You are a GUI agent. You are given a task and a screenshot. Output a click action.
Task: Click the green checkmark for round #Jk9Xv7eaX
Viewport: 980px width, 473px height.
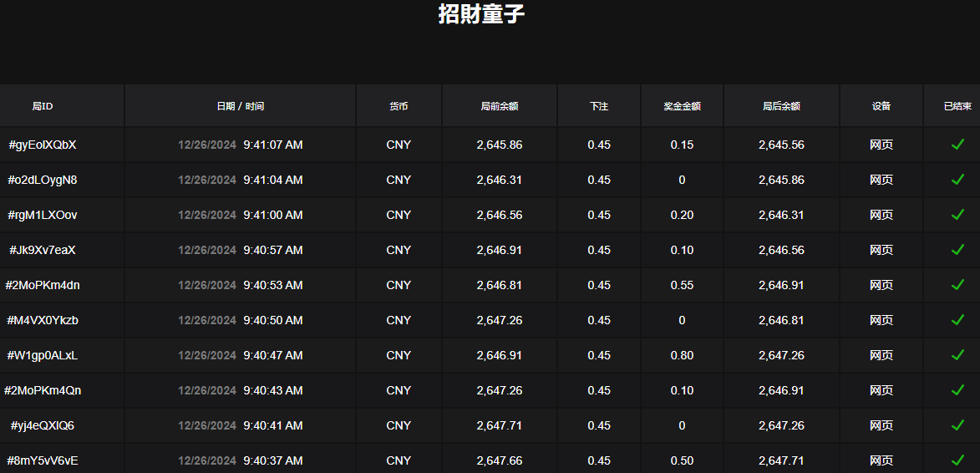957,250
